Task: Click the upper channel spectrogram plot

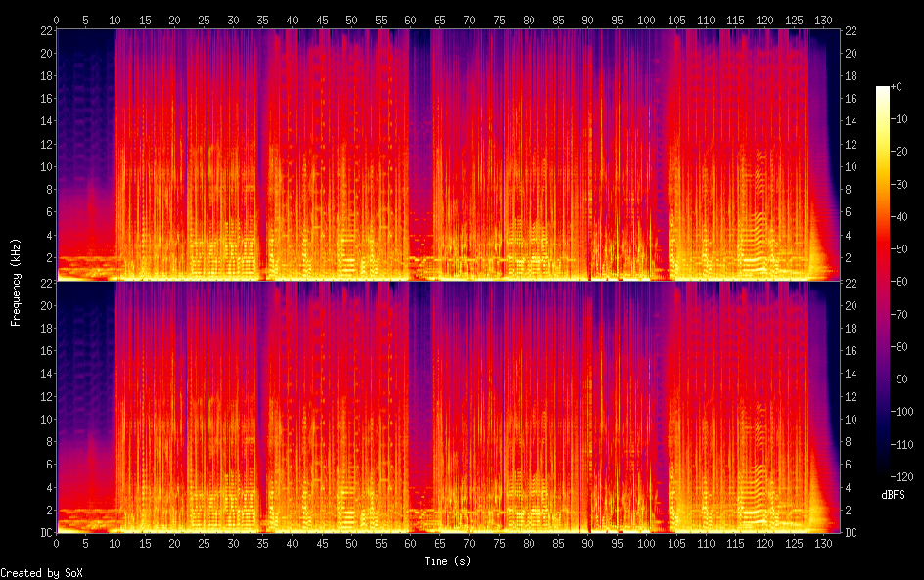Action: (x=448, y=155)
